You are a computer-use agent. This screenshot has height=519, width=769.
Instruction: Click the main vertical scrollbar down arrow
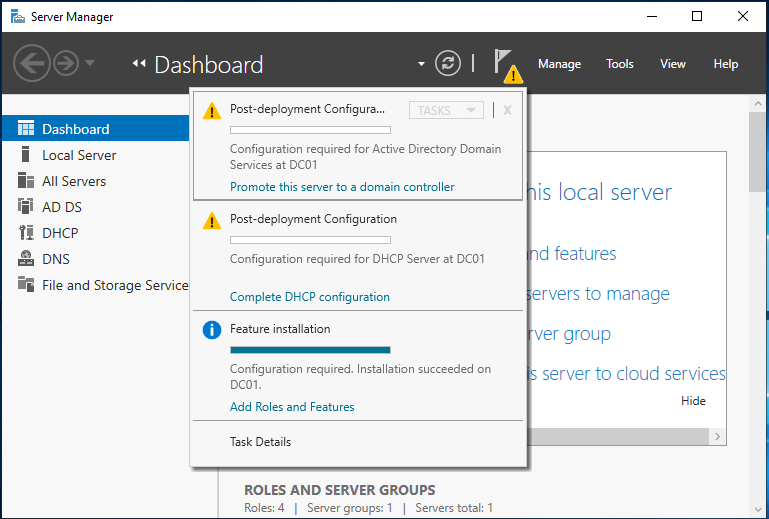coord(758,510)
